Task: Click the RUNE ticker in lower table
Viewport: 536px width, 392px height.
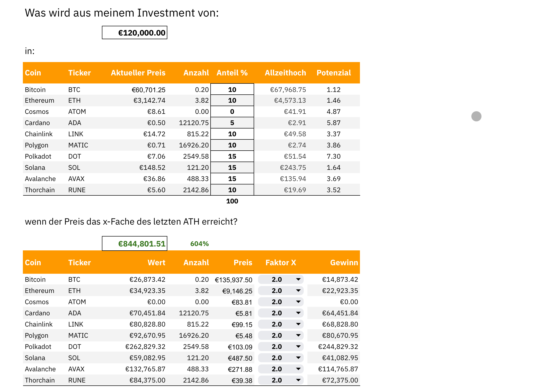Action: (77, 380)
